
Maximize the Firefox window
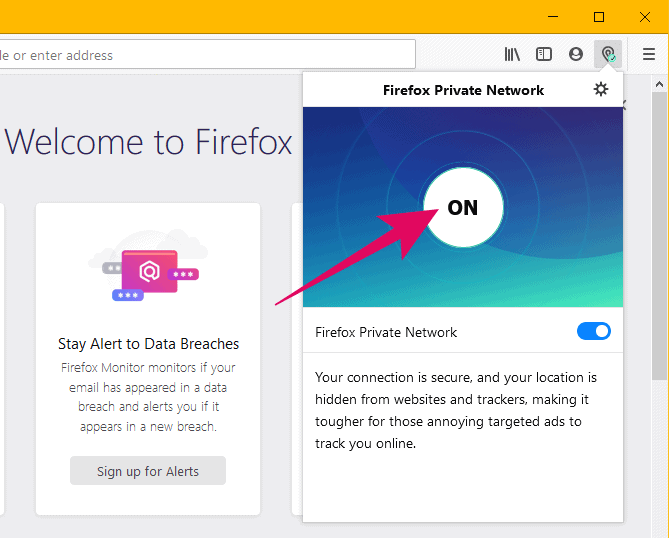599,17
